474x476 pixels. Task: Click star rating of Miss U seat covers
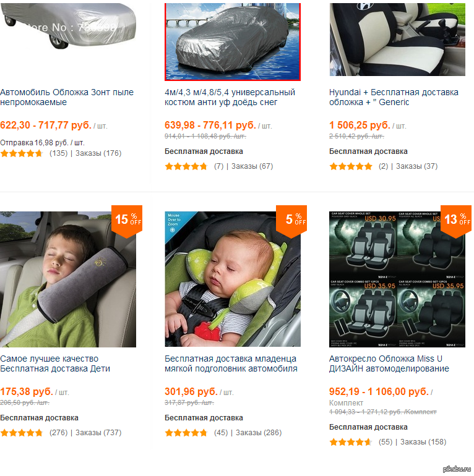351,442
